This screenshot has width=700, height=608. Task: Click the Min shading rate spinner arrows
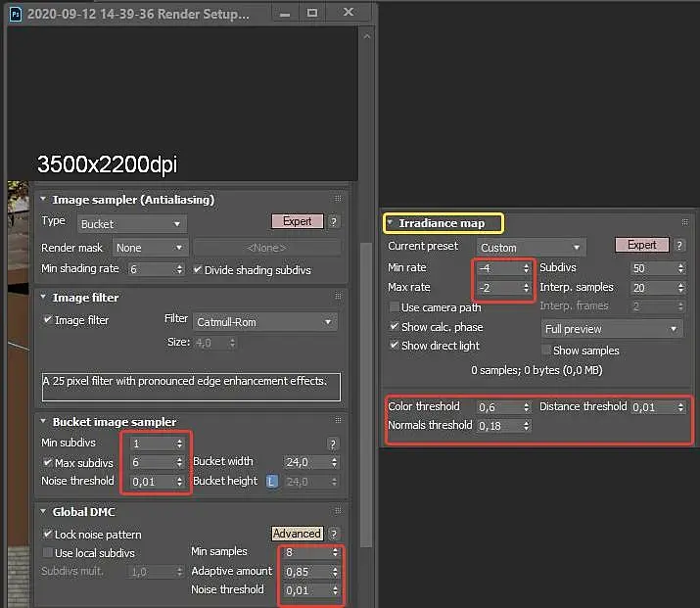coord(179,269)
